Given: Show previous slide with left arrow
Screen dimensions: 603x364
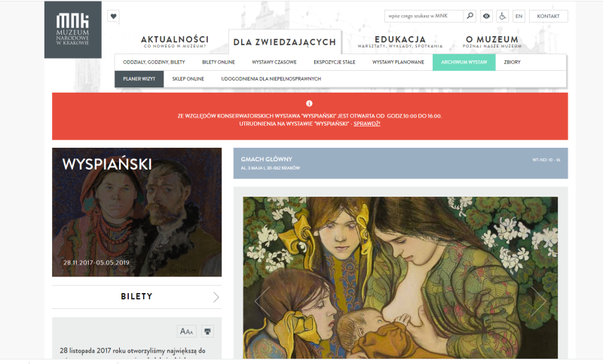Looking at the screenshot, I should (x=262, y=301).
